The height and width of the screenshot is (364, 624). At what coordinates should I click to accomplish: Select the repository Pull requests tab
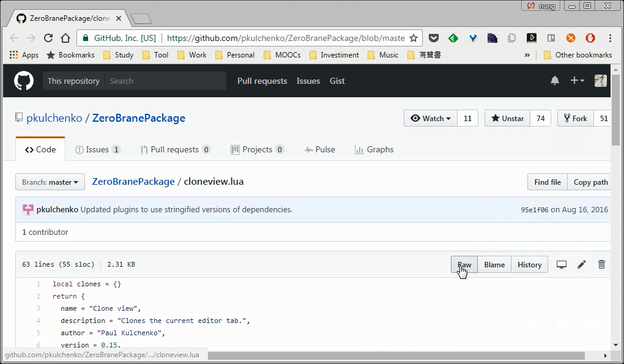tap(175, 150)
